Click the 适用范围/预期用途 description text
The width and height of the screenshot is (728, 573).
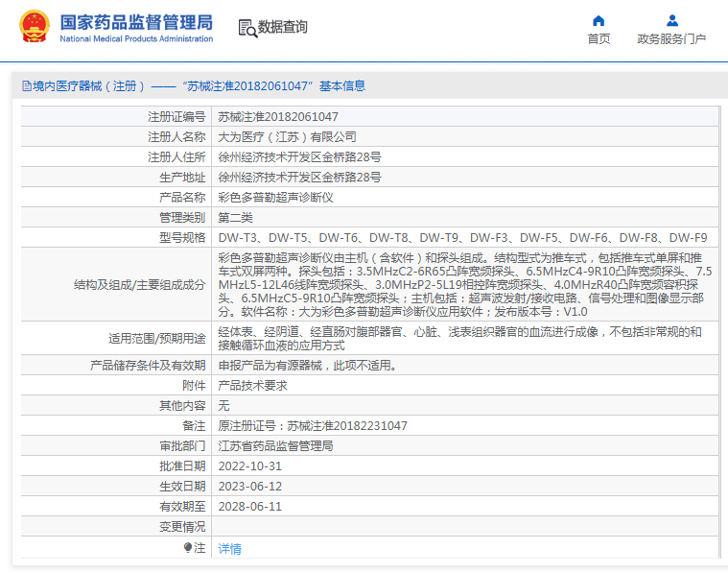click(459, 338)
